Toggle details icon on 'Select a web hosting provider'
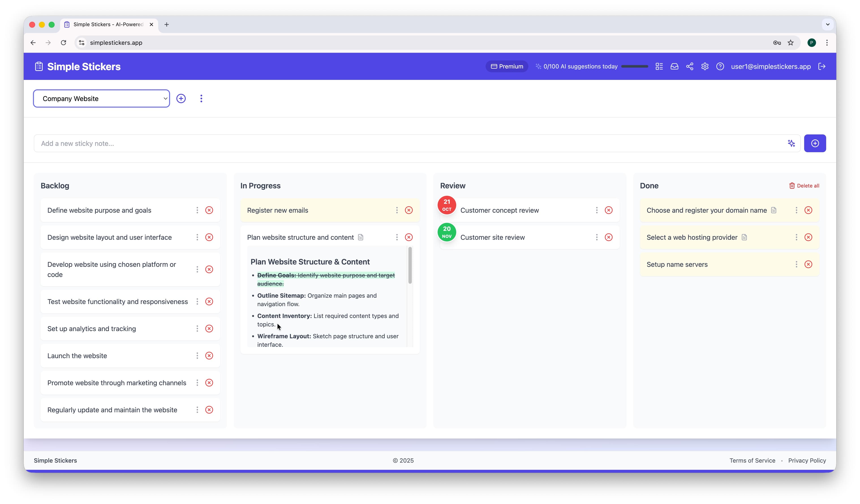The image size is (860, 504). click(x=744, y=237)
